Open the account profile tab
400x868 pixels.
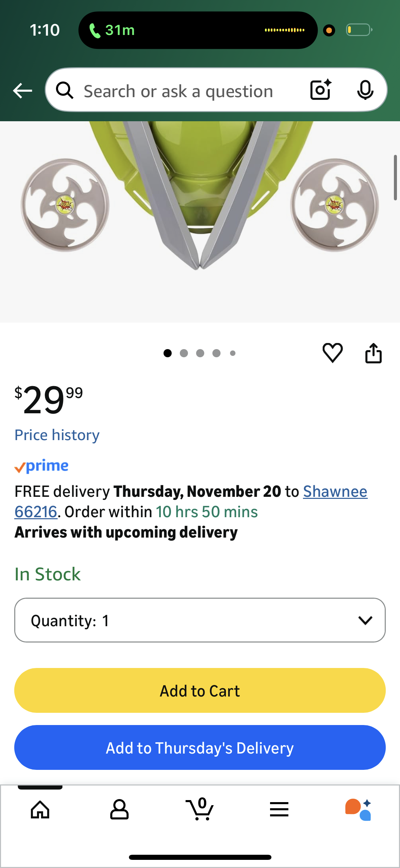(119, 810)
